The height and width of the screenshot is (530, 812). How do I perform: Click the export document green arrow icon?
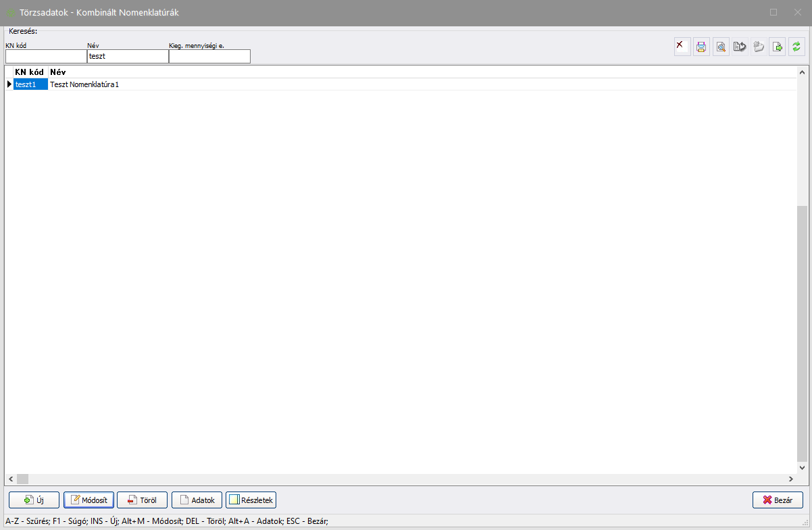click(x=778, y=47)
